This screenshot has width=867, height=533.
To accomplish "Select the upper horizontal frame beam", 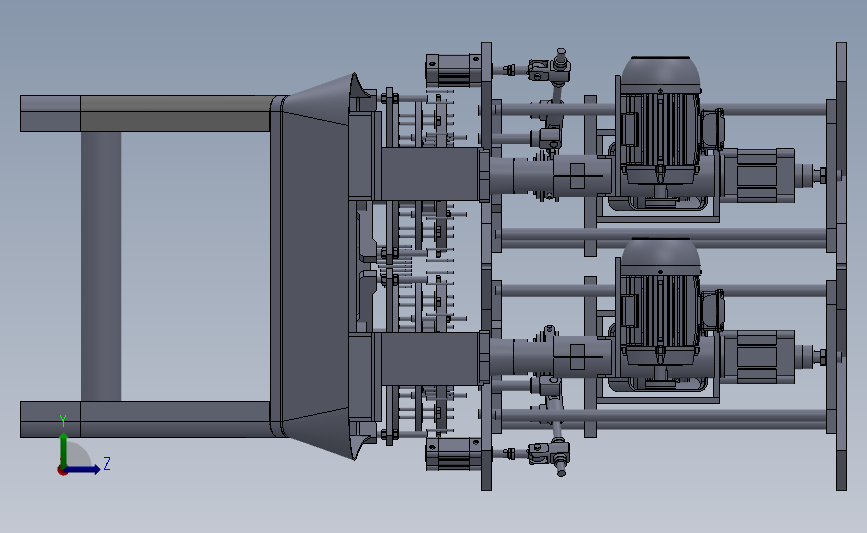I will 147,113.
